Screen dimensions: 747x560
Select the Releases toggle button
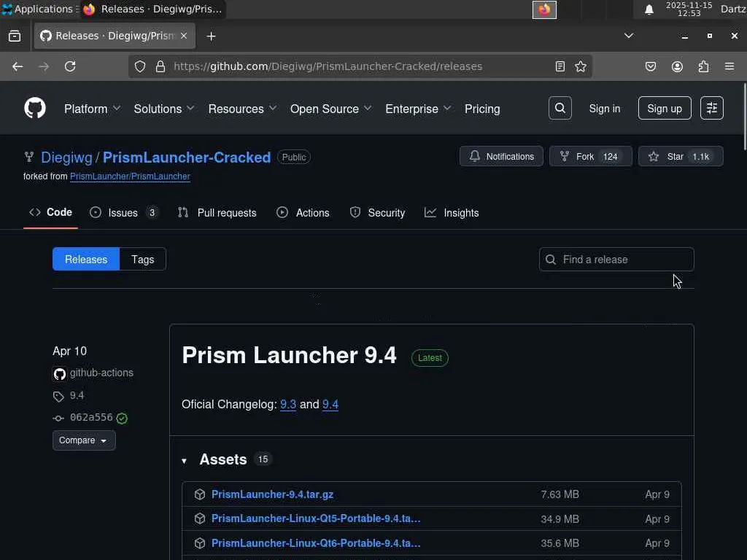(86, 259)
